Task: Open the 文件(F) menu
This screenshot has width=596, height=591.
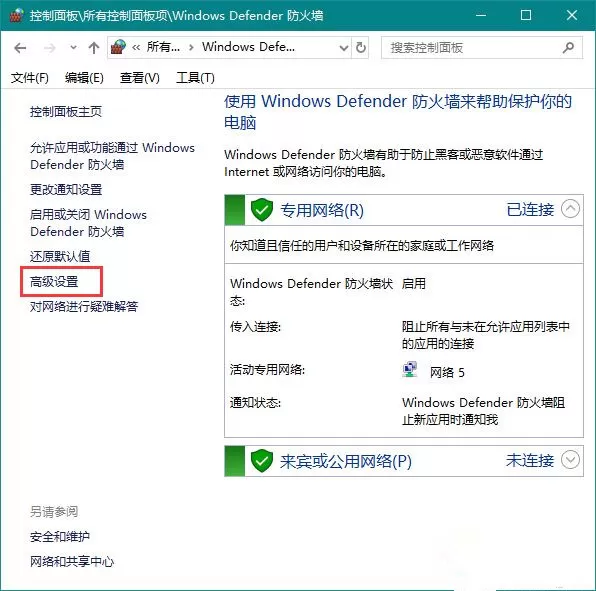Action: [30, 78]
